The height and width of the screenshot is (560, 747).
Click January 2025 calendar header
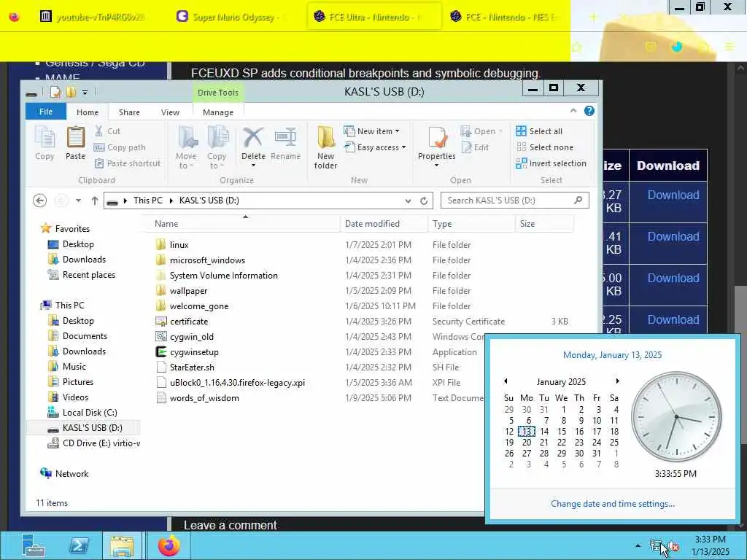[x=561, y=382]
